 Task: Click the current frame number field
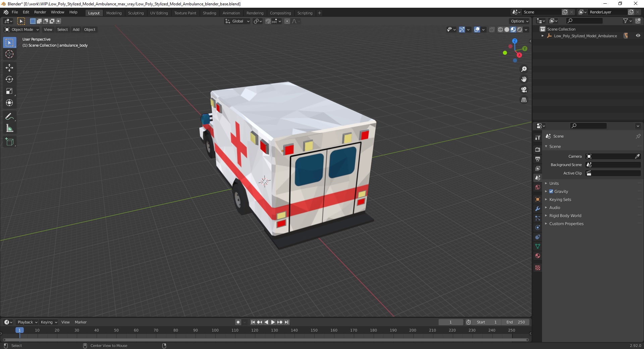tap(451, 322)
